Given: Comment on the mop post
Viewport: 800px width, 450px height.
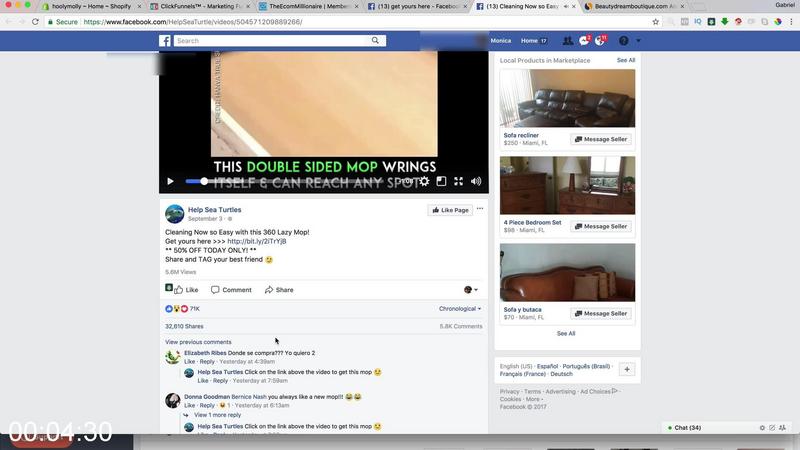Looking at the screenshot, I should [x=231, y=290].
